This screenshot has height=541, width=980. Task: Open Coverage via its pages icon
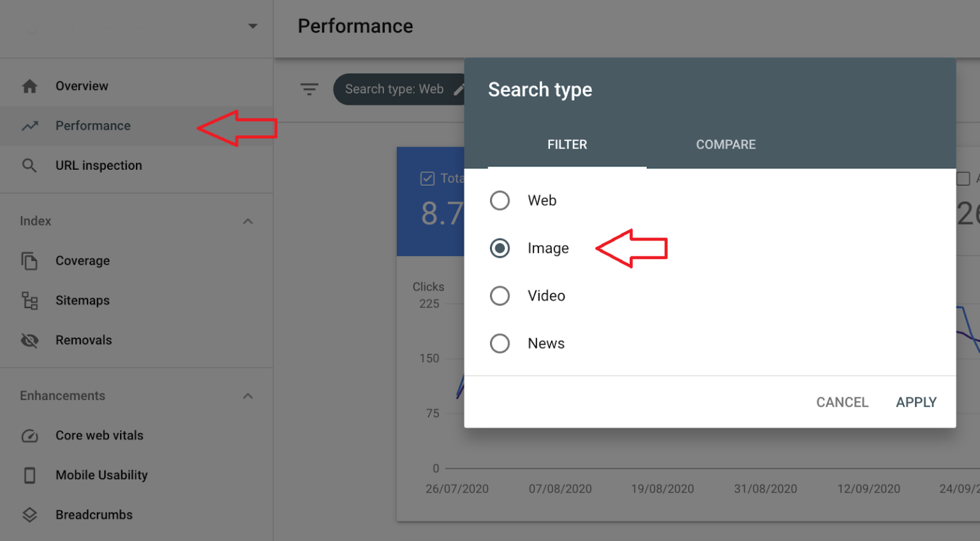click(x=29, y=260)
